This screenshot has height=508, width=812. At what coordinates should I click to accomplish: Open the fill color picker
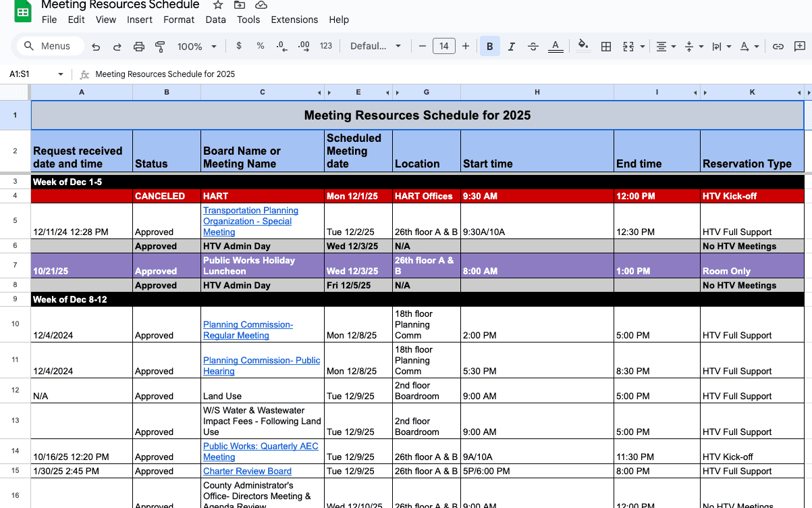[x=584, y=47]
